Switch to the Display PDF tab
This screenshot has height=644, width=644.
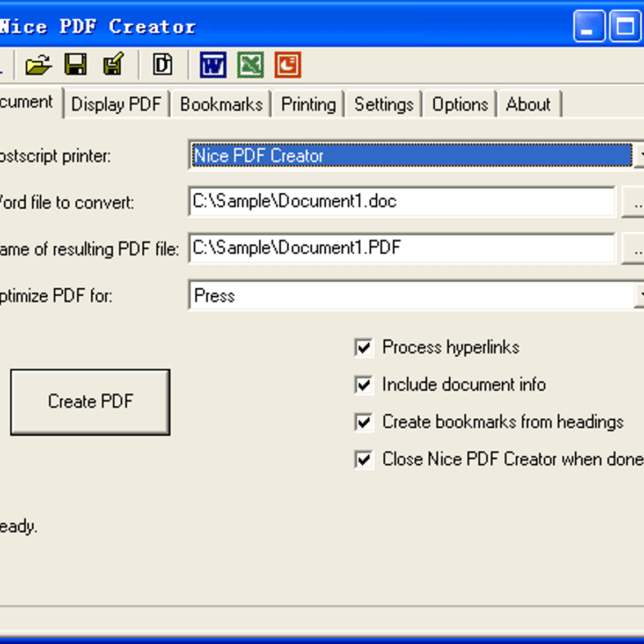pos(116,104)
